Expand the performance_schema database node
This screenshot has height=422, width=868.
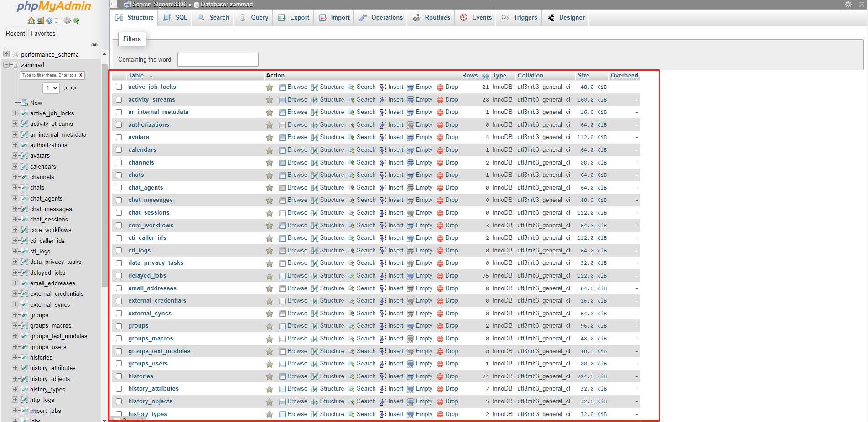[6, 54]
